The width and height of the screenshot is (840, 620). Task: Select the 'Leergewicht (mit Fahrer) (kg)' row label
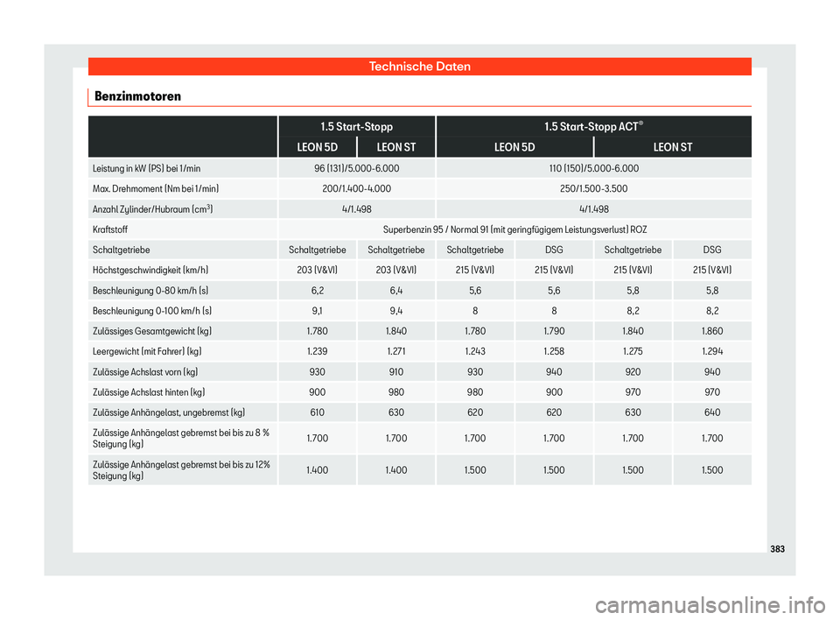click(x=147, y=352)
